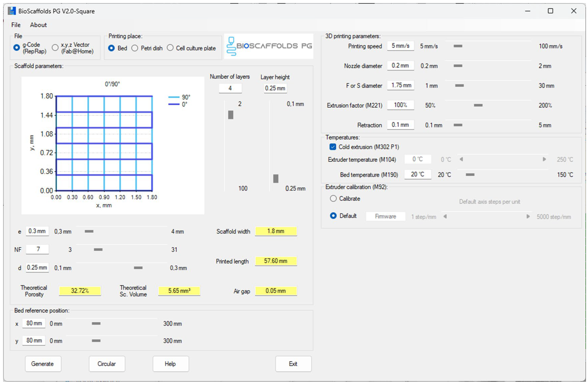Open the About menu
The image size is (588, 385).
[x=38, y=25]
